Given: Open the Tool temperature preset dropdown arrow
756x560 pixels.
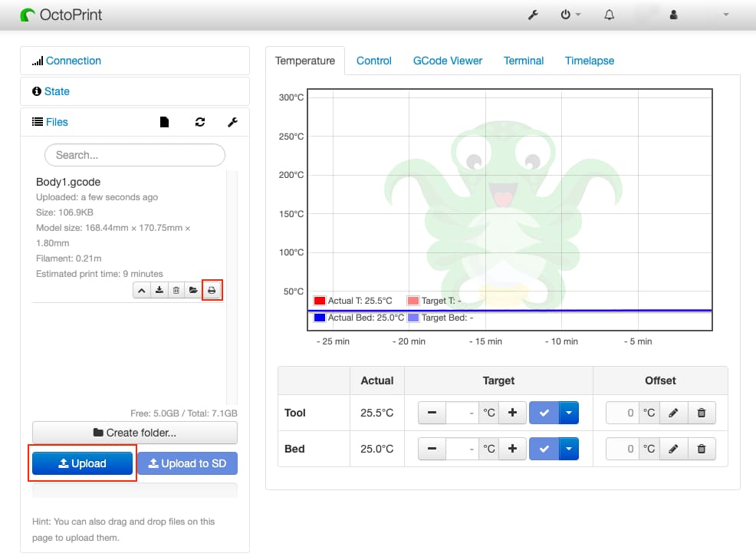Looking at the screenshot, I should click(569, 413).
